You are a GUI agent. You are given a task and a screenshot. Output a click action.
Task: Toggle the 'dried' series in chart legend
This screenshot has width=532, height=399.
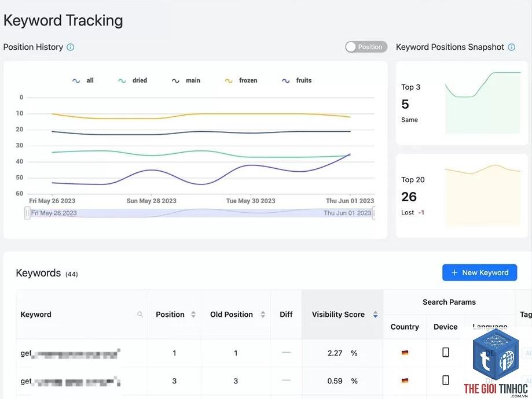point(133,80)
